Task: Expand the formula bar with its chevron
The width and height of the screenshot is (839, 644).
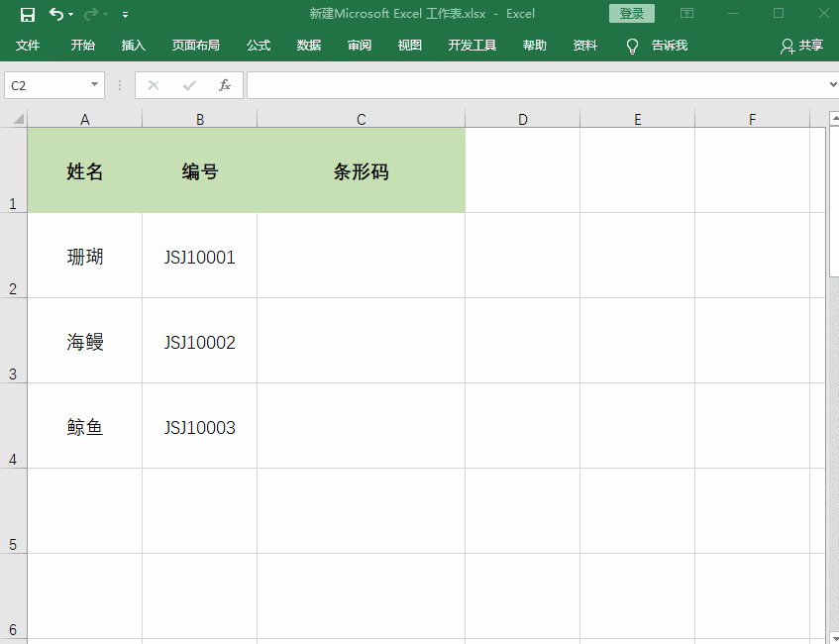Action: tap(831, 84)
